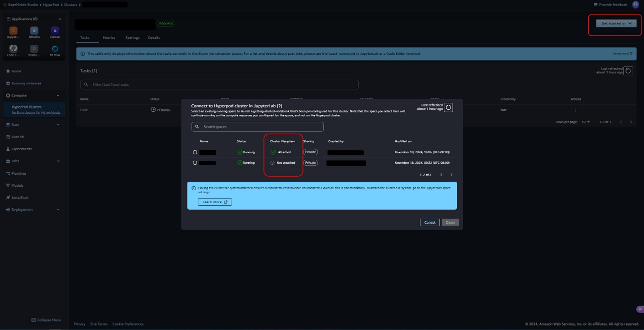This screenshot has width=644, height=330.
Task: Refresh the spaces list in the dialog
Action: click(448, 107)
